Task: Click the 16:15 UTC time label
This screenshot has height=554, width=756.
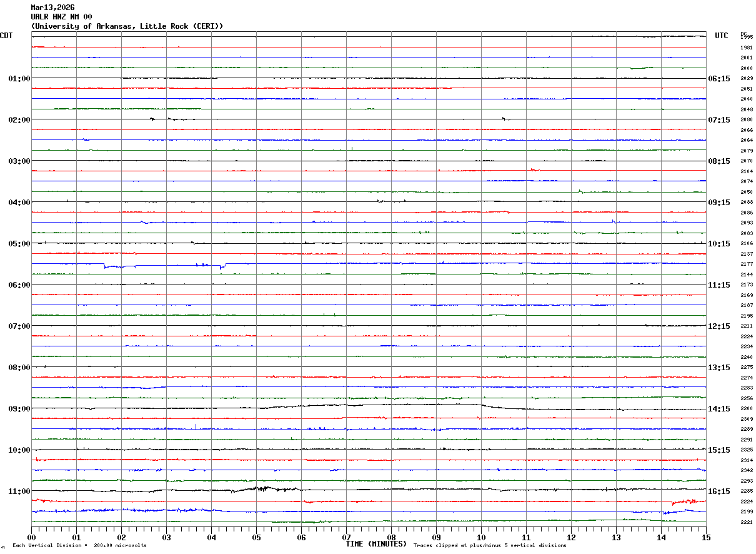Action: point(719,491)
